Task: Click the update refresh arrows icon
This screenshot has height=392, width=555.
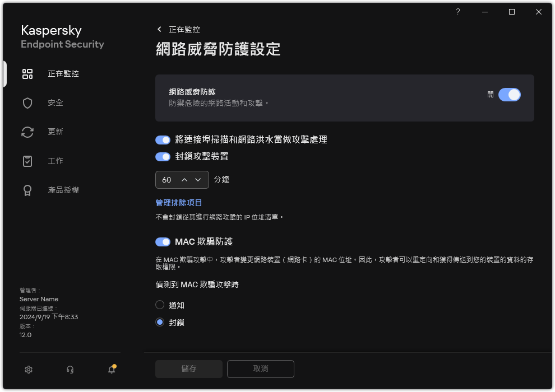Action: (x=27, y=132)
